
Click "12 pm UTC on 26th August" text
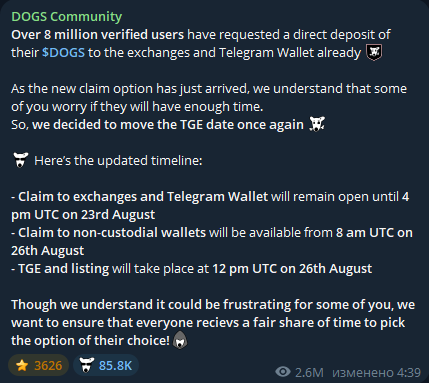tap(292, 269)
